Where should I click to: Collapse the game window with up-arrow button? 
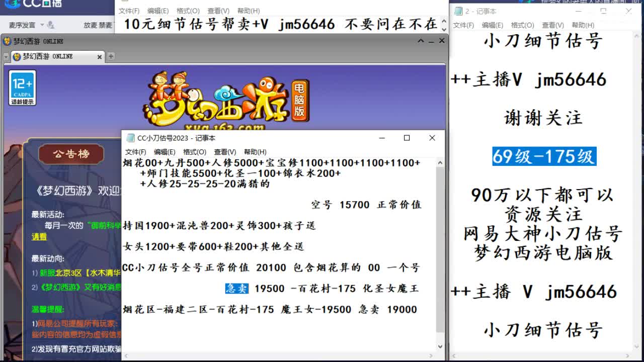coord(421,41)
